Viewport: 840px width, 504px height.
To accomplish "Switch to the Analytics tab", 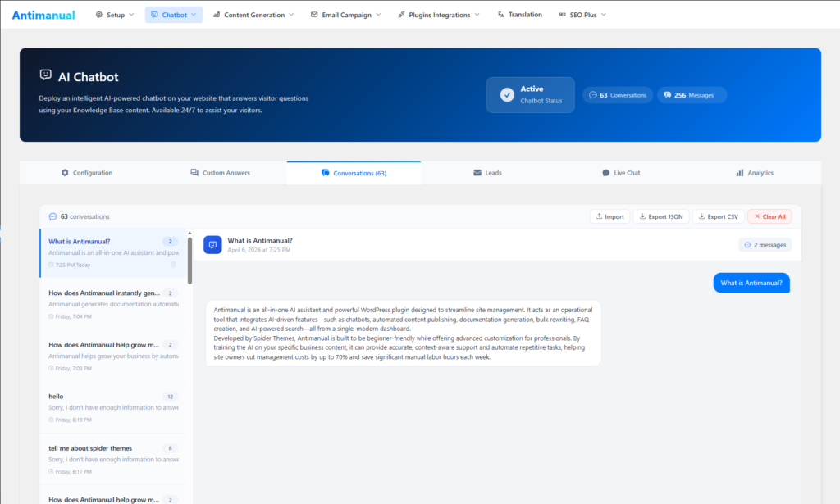I will click(755, 173).
